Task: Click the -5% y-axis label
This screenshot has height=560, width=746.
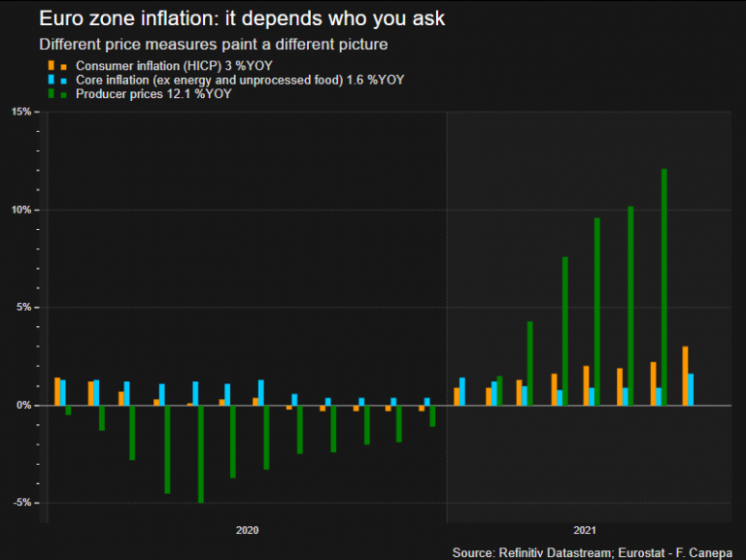Action: click(x=22, y=503)
